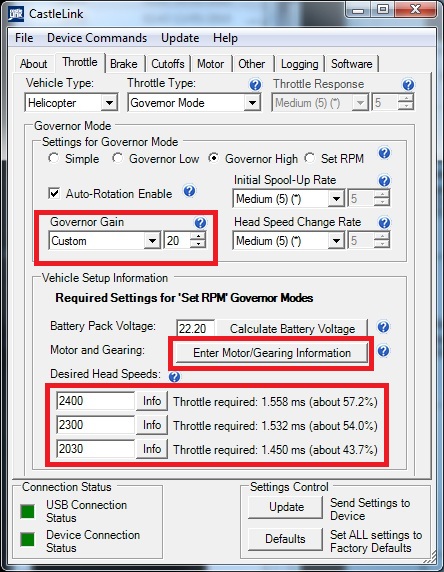The image size is (444, 572).
Task: Click the Device Connection Status green indicator
Action: 27,540
